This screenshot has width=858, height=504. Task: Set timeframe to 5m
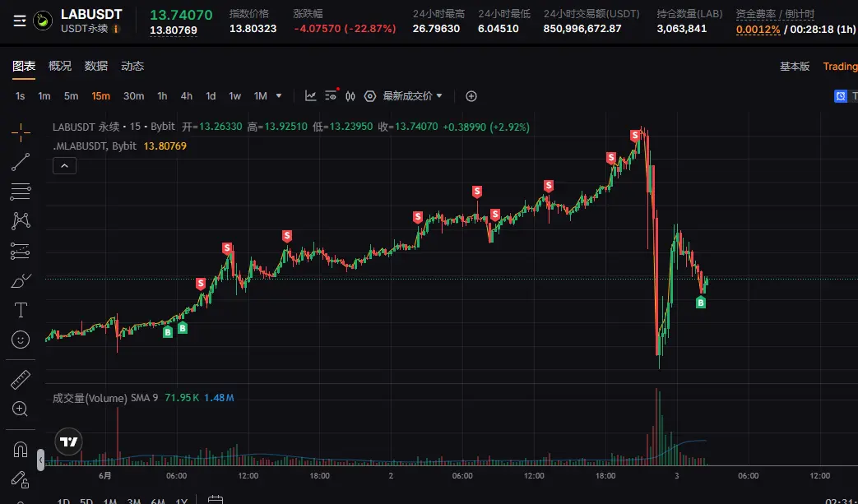[x=71, y=96]
